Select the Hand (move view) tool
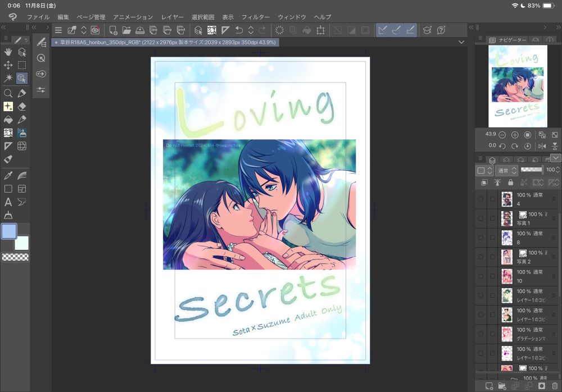 (x=8, y=52)
